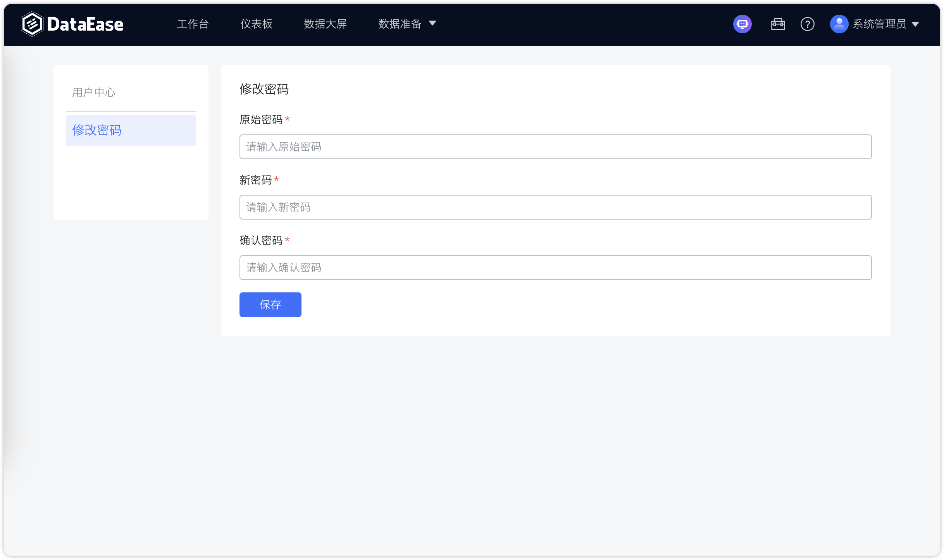Open the 数据准备 menu
Screen dimensions: 944x560
coord(399,24)
